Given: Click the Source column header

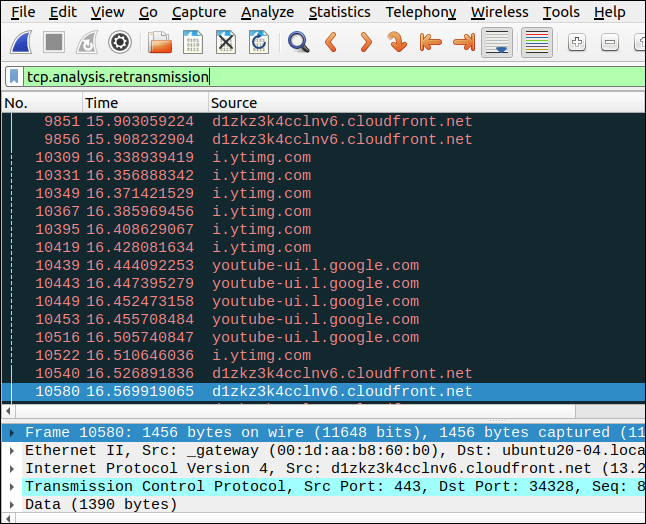Looking at the screenshot, I should (x=234, y=103).
